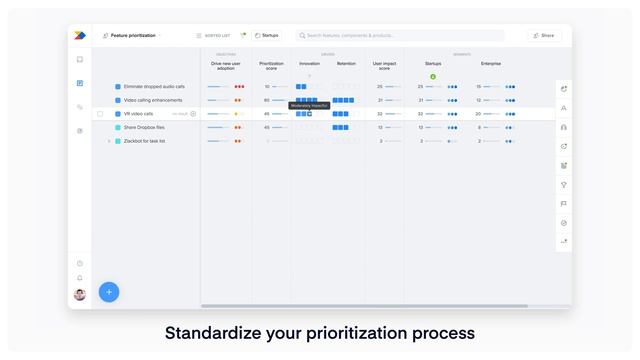Click User impact score 32 for VR video calls
This screenshot has width=640, height=360.
pyautogui.click(x=380, y=114)
